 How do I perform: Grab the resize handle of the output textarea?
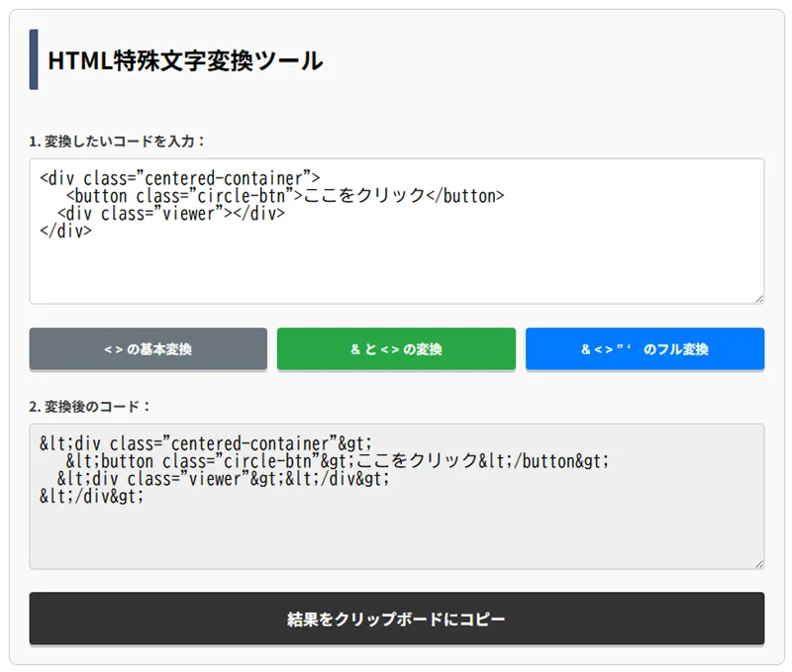758,563
